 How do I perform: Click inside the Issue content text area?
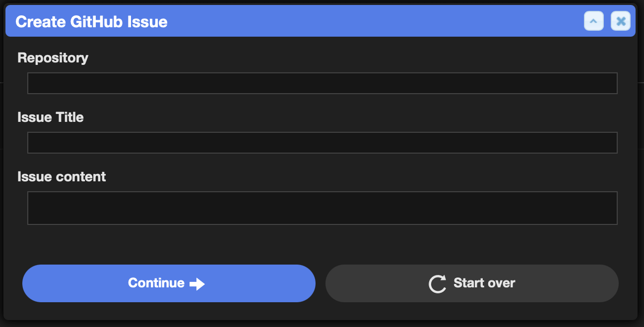(322, 208)
